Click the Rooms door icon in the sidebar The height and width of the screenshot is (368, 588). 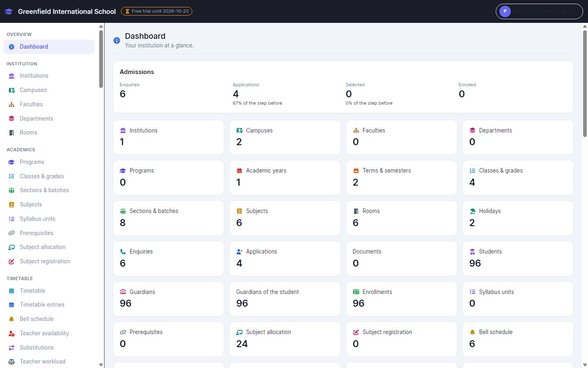[11, 133]
